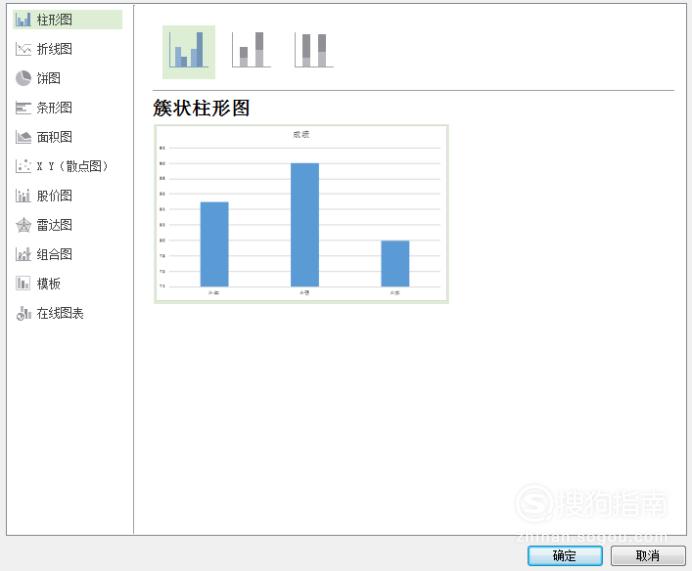This screenshot has width=692, height=571.
Task: Choose the clustered column subtype icon
Action: click(188, 52)
